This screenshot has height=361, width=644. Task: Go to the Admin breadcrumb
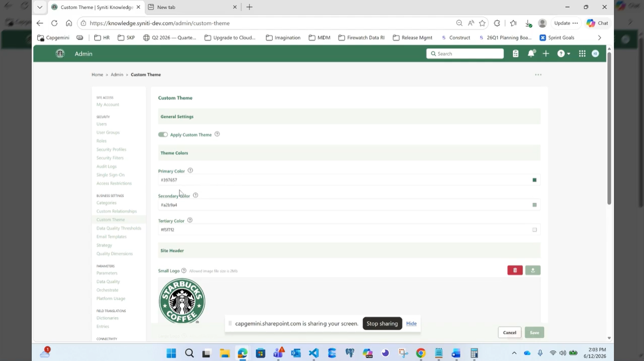point(117,75)
